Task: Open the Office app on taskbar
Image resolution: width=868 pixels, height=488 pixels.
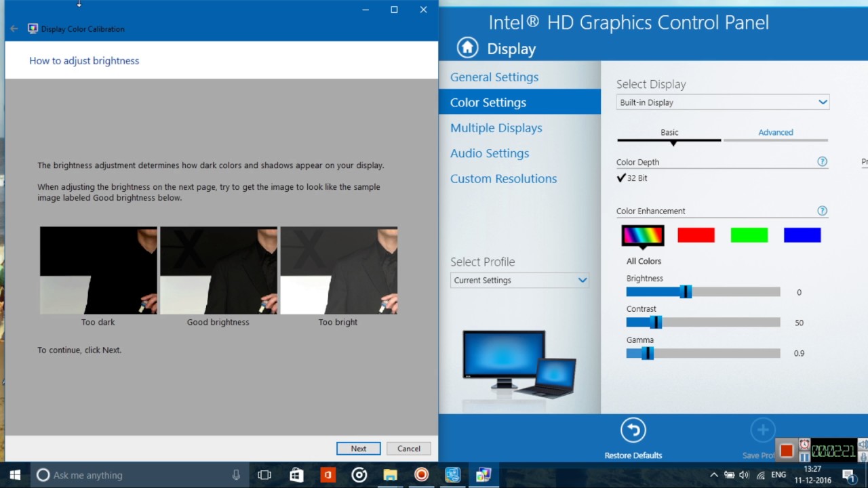Action: 328,475
